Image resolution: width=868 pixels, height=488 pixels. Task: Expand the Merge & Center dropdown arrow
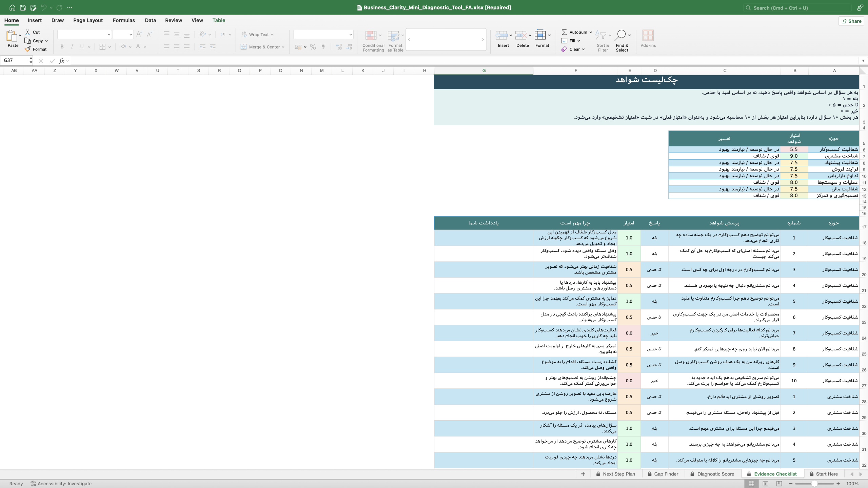(x=283, y=47)
